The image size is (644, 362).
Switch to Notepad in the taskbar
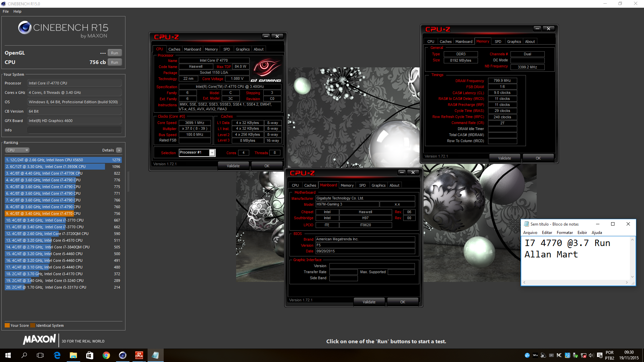pos(155,355)
